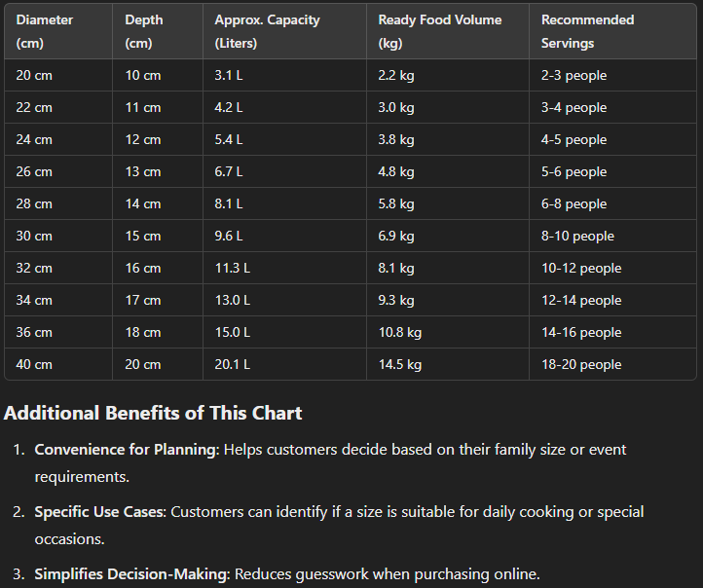Select the 18-20 people servings cell

tap(612, 364)
